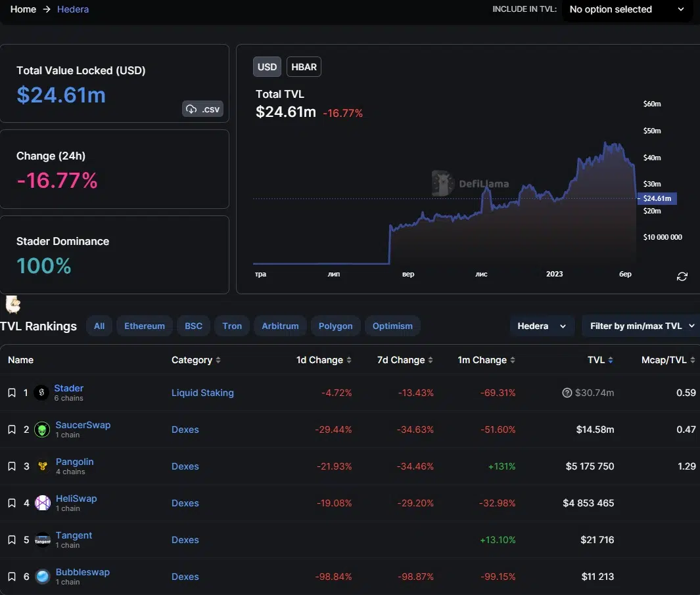Click the 2023 label on chart x-axis

[x=555, y=274]
